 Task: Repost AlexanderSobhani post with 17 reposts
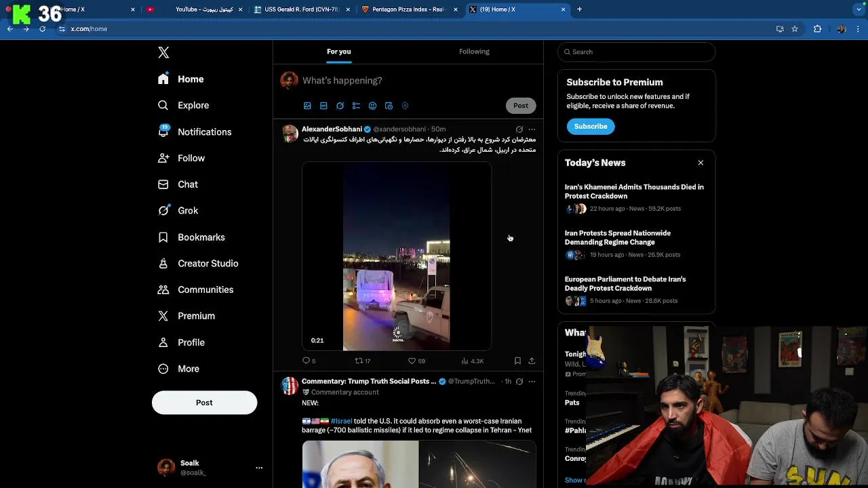click(x=363, y=361)
